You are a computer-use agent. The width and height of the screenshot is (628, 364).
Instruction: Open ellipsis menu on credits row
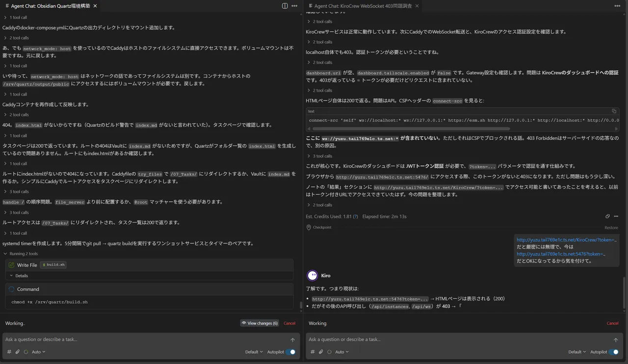616,216
